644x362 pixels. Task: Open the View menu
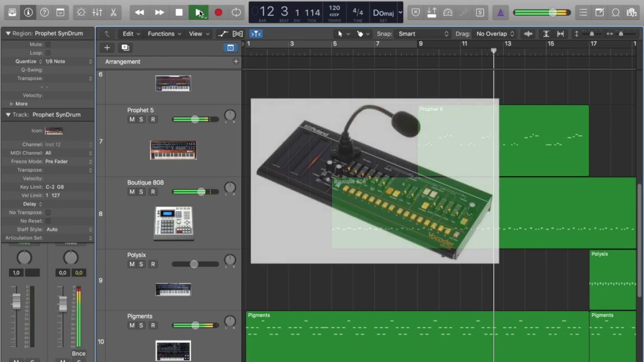(x=199, y=34)
